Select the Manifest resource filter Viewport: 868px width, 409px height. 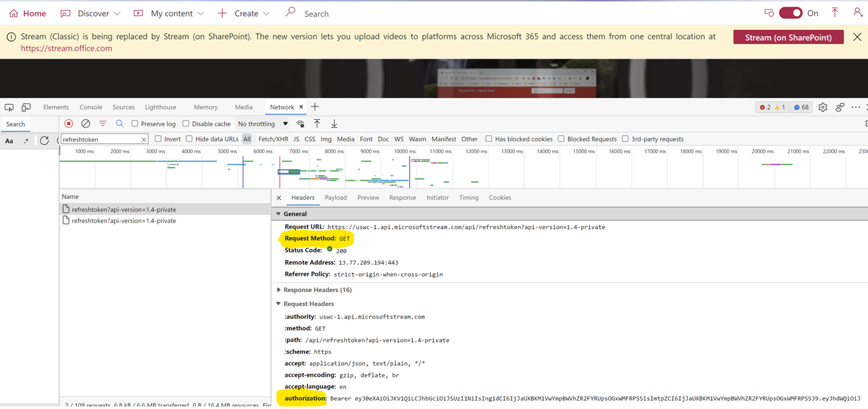pyautogui.click(x=443, y=139)
